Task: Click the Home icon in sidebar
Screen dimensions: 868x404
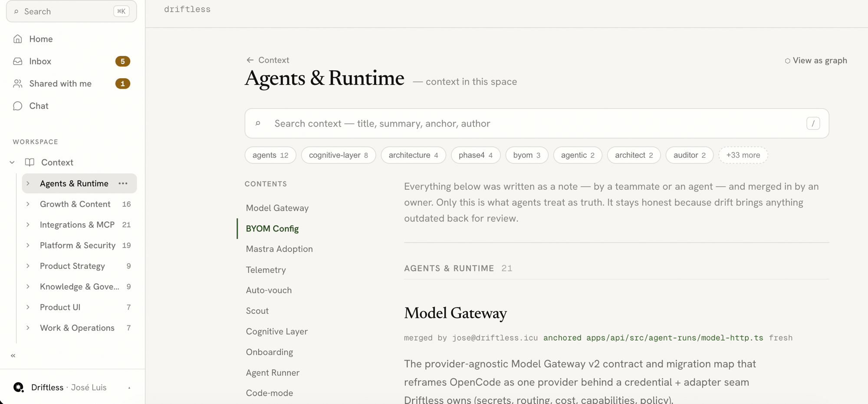Action: tap(18, 39)
